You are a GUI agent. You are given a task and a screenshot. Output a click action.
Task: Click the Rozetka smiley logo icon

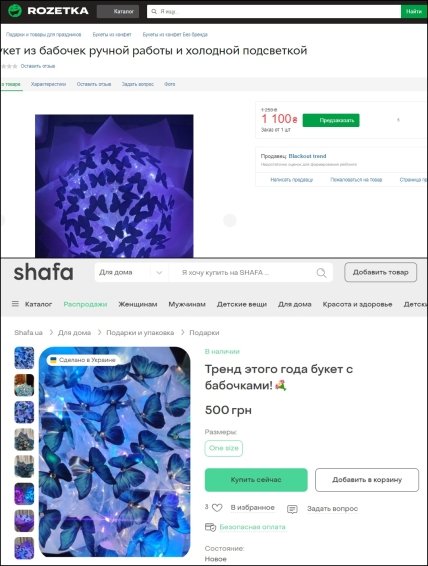click(15, 11)
